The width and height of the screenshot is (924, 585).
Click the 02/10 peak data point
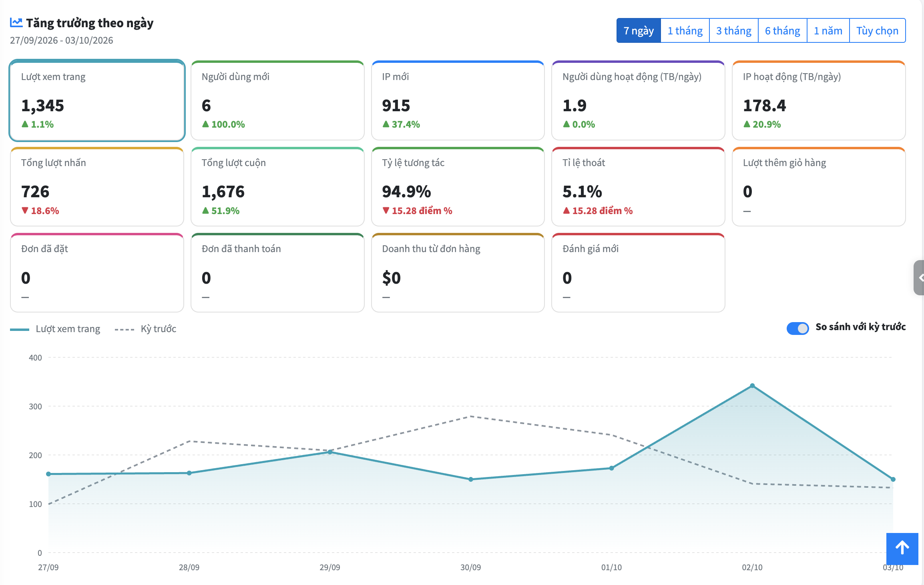[752, 386]
